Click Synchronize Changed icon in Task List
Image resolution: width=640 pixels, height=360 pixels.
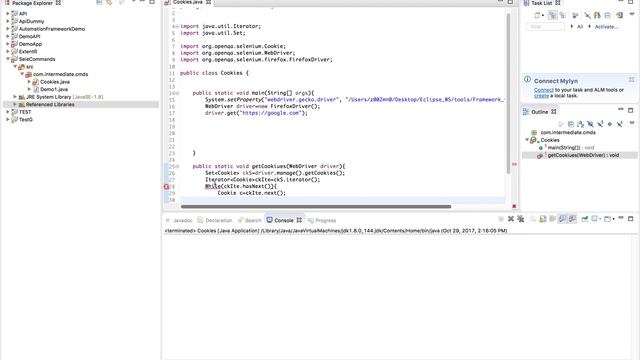pyautogui.click(x=597, y=16)
